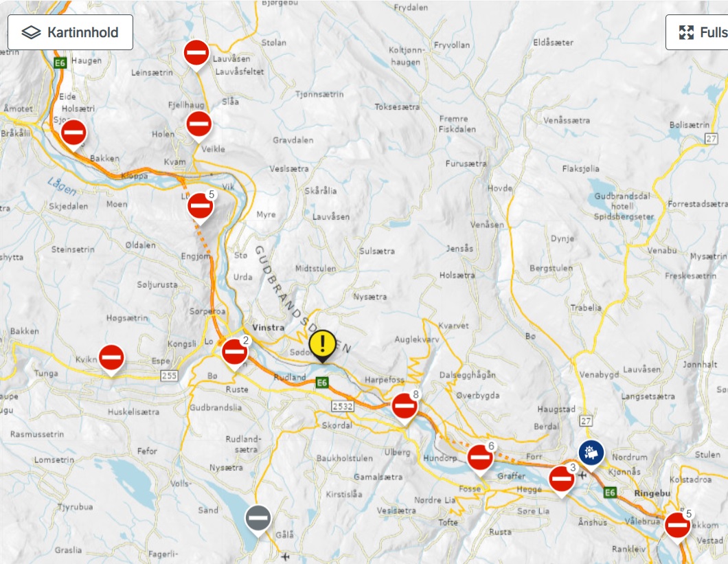Click the E6 road shield near Haugen
Image resolution: width=728 pixels, height=564 pixels.
pos(60,63)
